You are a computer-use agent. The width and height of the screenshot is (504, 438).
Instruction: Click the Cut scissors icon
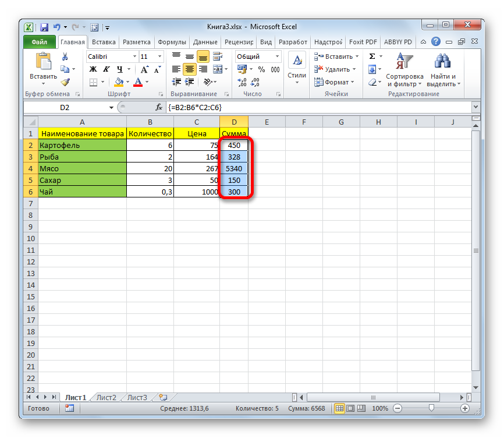click(65, 56)
